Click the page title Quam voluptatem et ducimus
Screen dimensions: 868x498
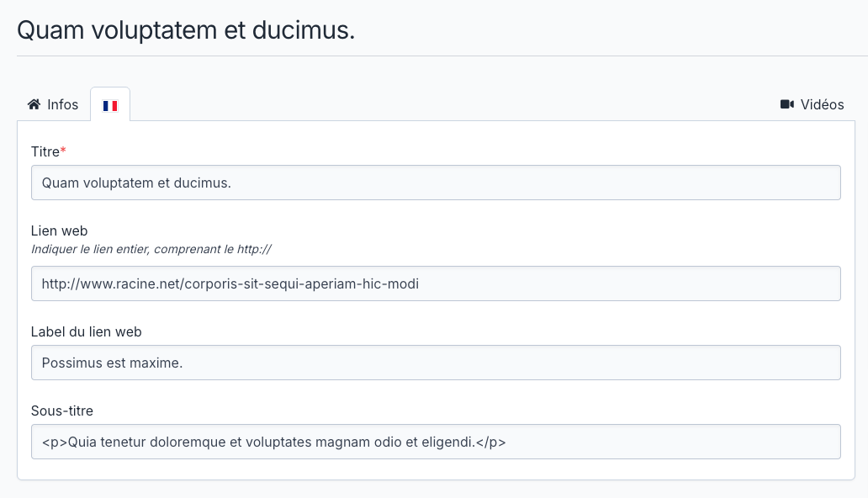coord(185,29)
